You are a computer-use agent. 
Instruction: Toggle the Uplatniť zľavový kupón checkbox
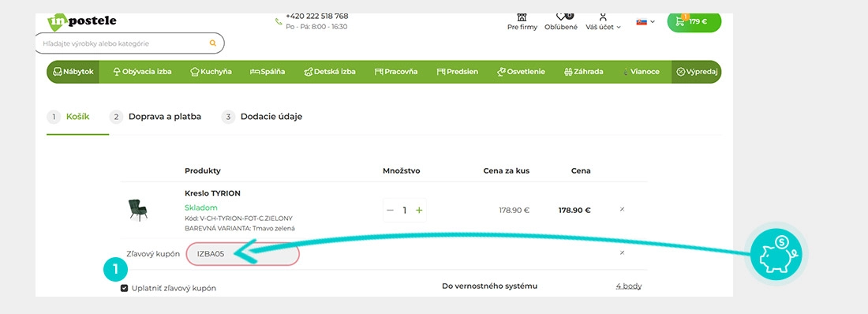(x=125, y=288)
